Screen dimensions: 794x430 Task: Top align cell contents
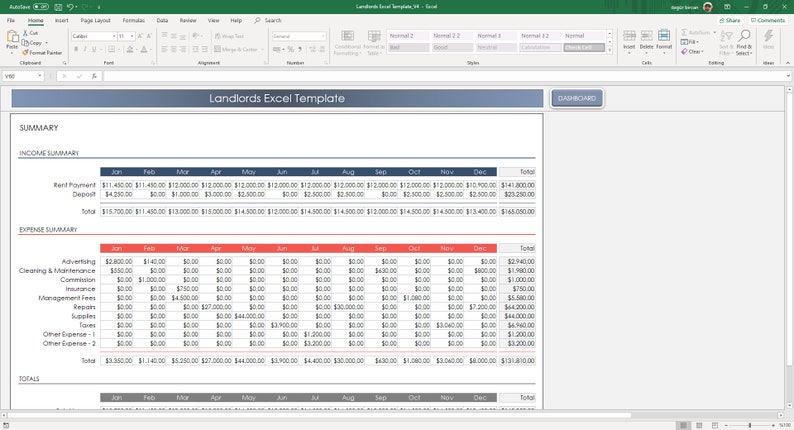pos(164,36)
